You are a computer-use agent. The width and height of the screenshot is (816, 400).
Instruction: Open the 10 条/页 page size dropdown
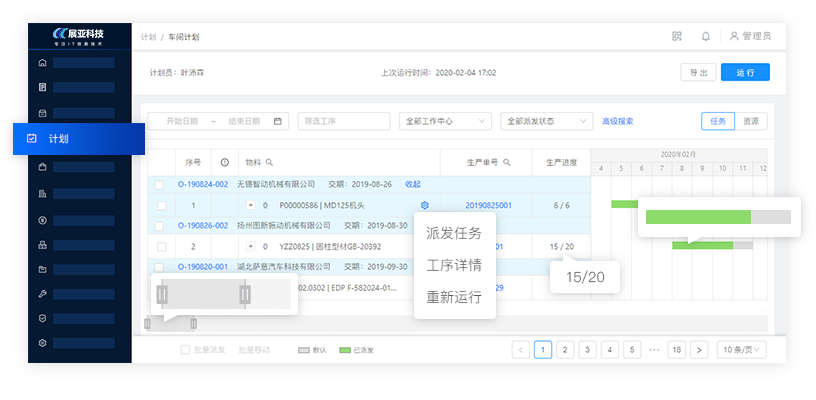pos(742,350)
